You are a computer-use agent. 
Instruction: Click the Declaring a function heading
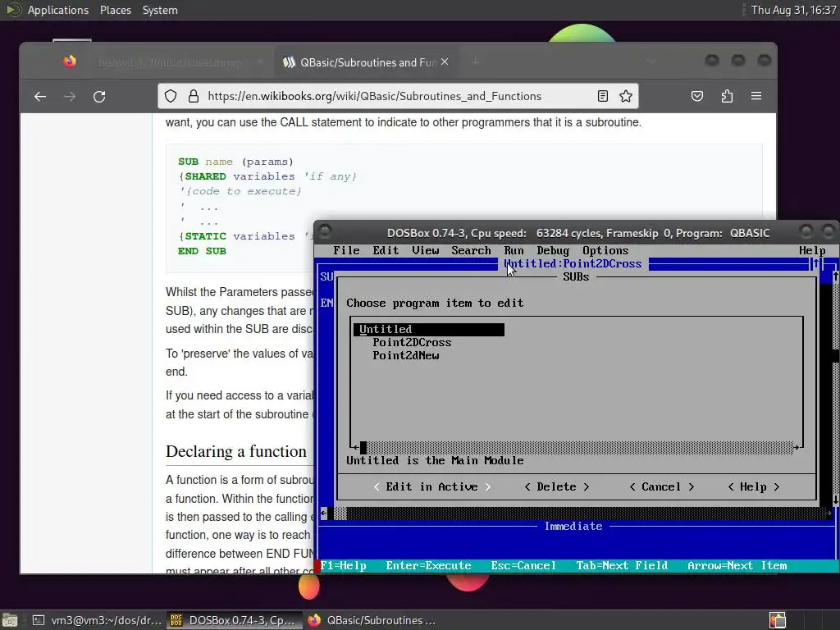[x=235, y=451]
